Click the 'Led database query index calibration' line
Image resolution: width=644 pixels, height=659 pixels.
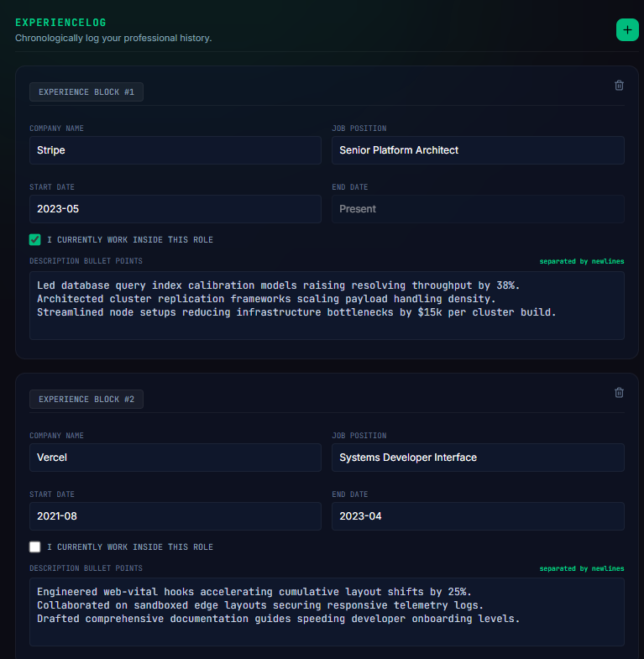pos(278,285)
